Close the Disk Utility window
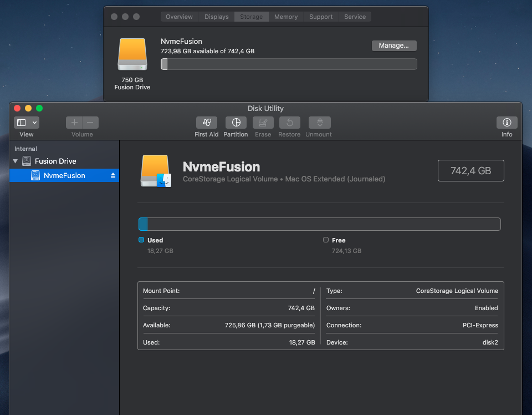Image resolution: width=532 pixels, height=415 pixels. (17, 108)
